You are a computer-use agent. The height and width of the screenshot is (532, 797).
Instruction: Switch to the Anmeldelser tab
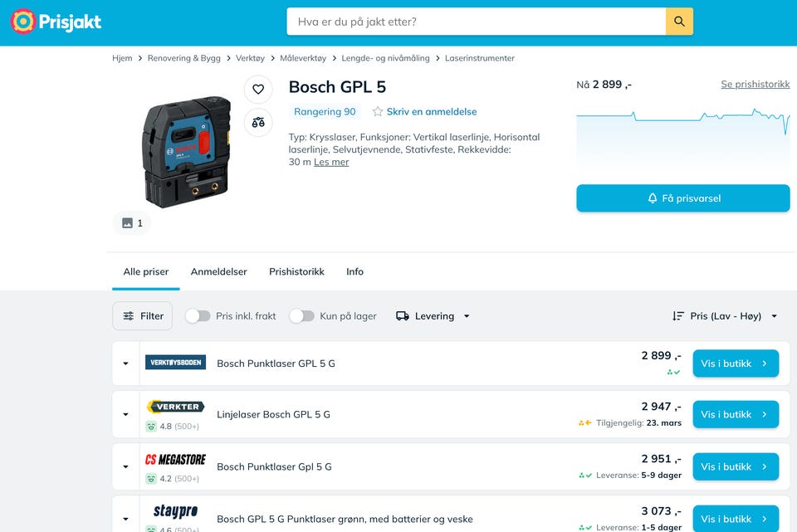(218, 272)
